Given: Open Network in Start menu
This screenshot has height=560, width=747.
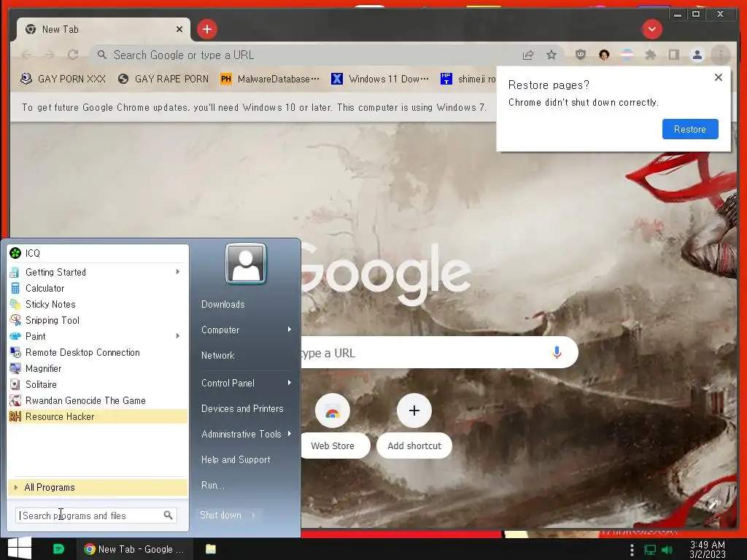Looking at the screenshot, I should (217, 355).
